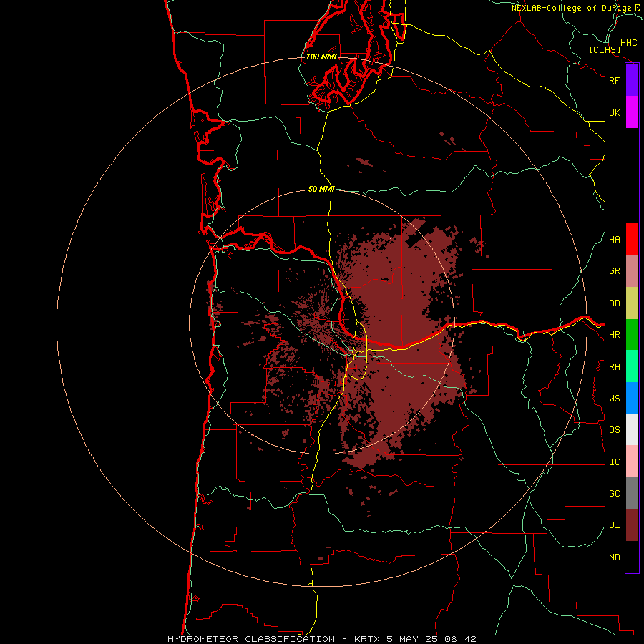Click the GR legend label

(614, 271)
